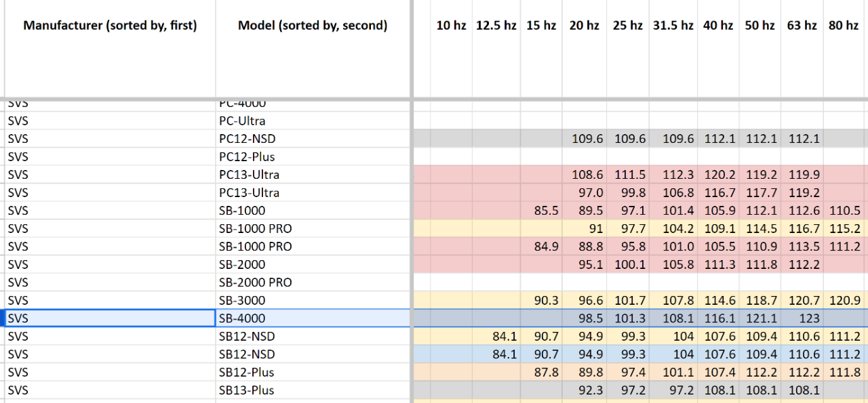Select the 121.1 value in SB-4000 row

pyautogui.click(x=759, y=318)
